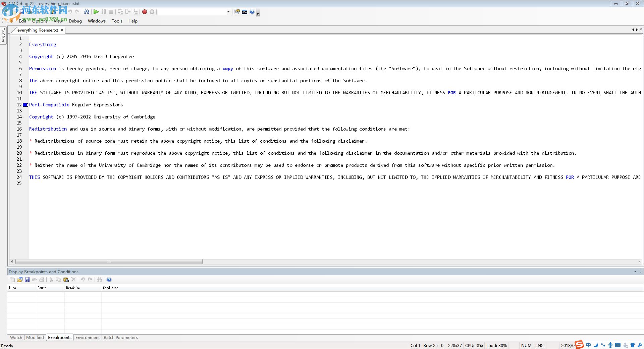Screen dimensions: 644x349
Task: Pause execution using the Pause icon
Action: 104,12
